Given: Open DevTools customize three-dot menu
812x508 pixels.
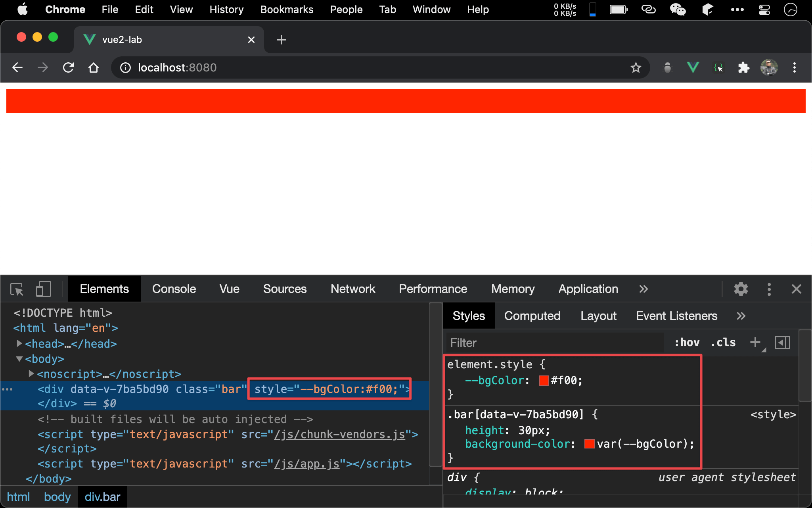Looking at the screenshot, I should click(x=769, y=289).
